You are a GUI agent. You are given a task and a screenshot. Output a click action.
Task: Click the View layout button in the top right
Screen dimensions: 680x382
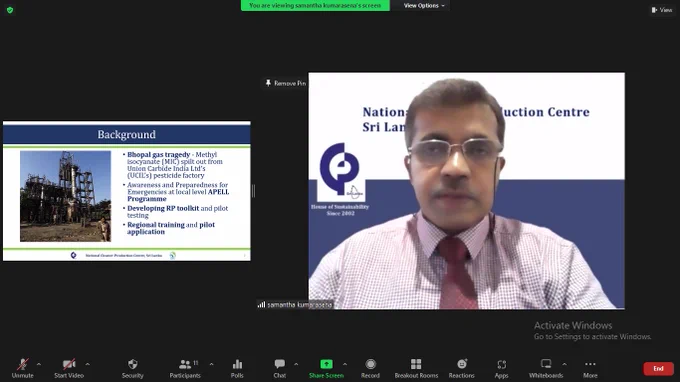pyautogui.click(x=662, y=10)
